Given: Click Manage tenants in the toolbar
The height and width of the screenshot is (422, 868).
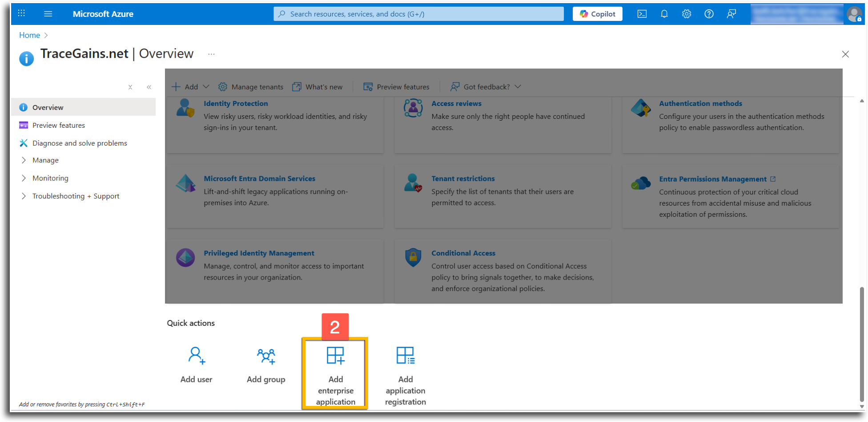Looking at the screenshot, I should pos(251,87).
